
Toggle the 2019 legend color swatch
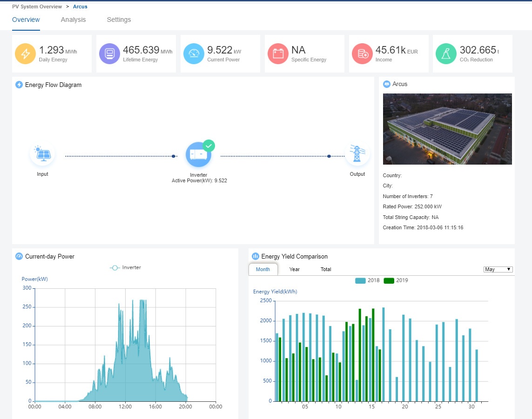[389, 281]
